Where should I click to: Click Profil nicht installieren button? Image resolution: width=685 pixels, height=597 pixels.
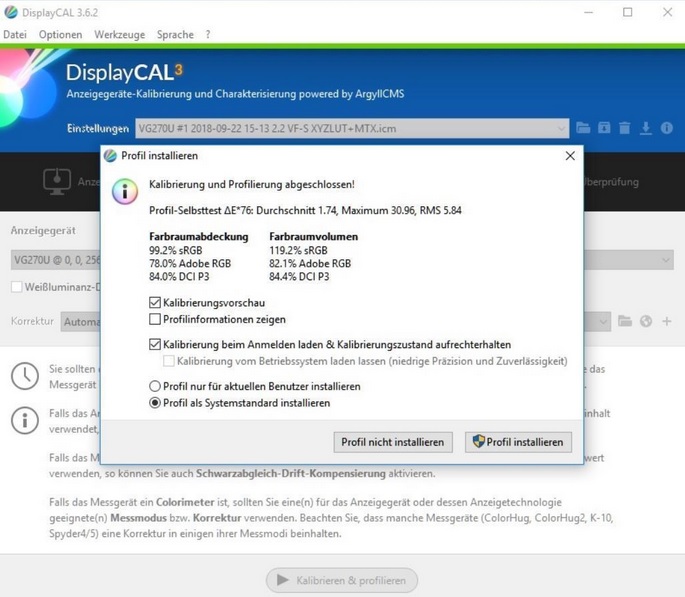393,442
